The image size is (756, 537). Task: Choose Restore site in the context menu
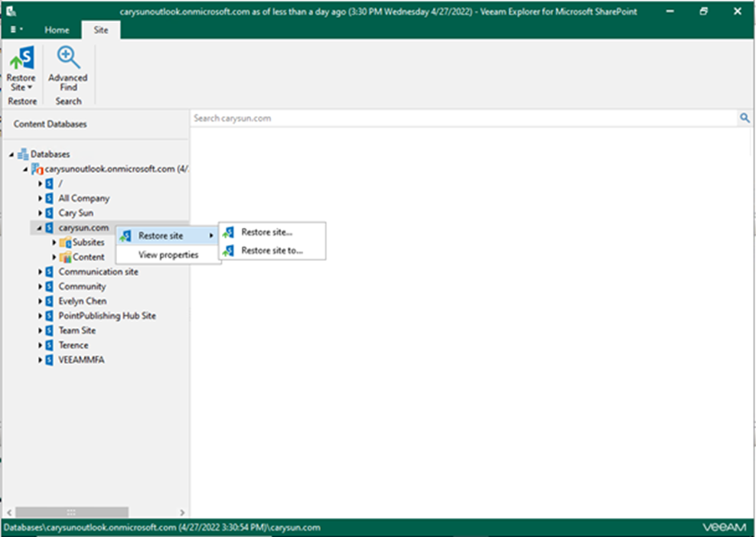[x=168, y=236]
